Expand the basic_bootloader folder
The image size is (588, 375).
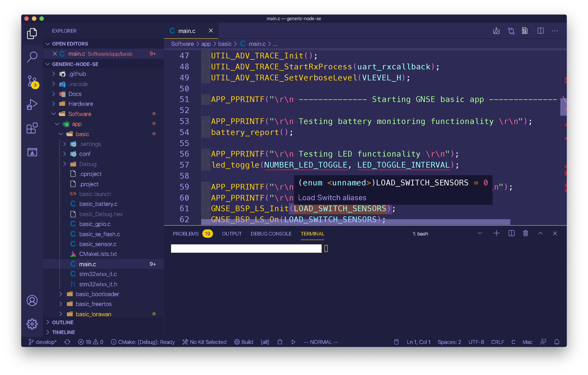[x=63, y=294]
